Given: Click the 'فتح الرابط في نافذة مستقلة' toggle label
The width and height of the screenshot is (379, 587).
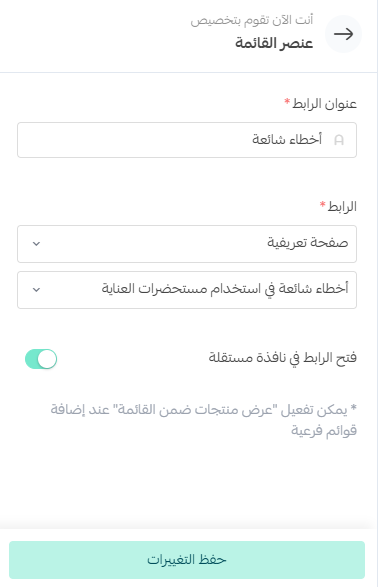Looking at the screenshot, I should click(x=282, y=358).
